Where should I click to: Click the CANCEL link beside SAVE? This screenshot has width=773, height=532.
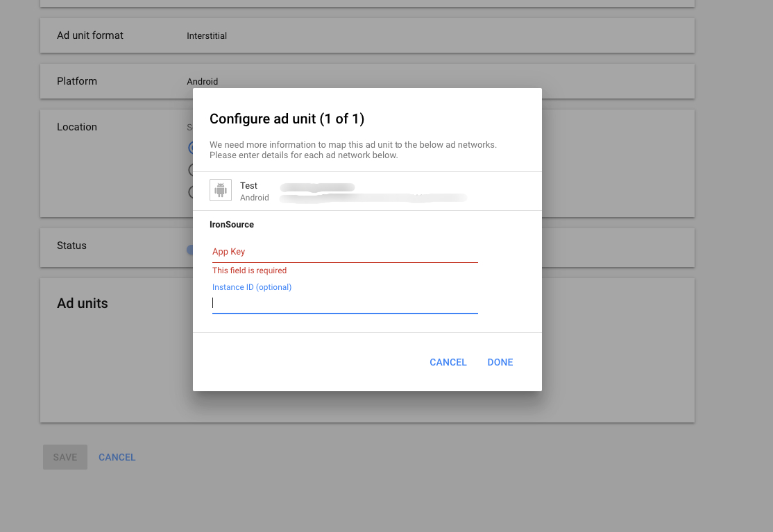click(x=117, y=457)
